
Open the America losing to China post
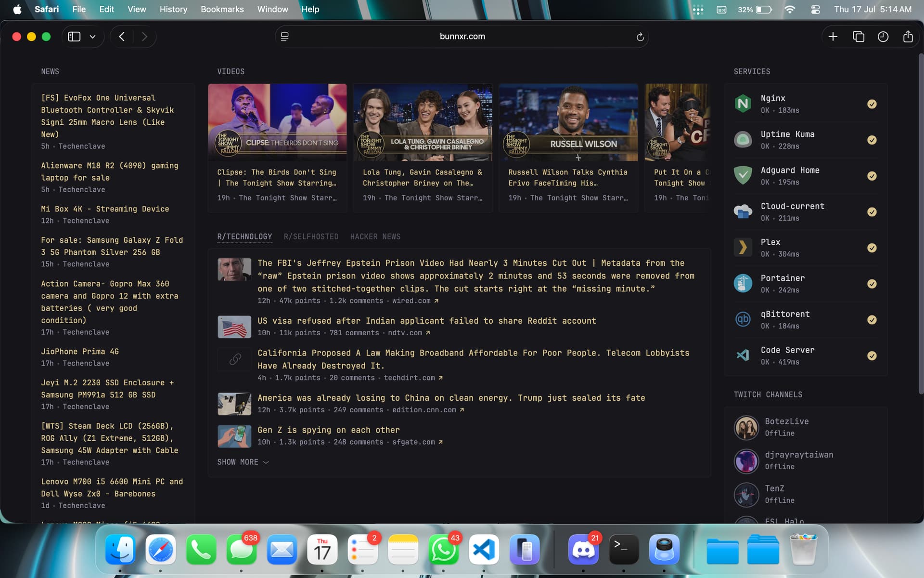click(x=451, y=398)
